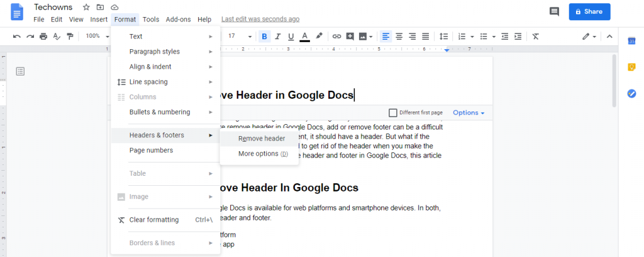Hide the menus with the chevron
The height and width of the screenshot is (257, 644).
point(609,37)
